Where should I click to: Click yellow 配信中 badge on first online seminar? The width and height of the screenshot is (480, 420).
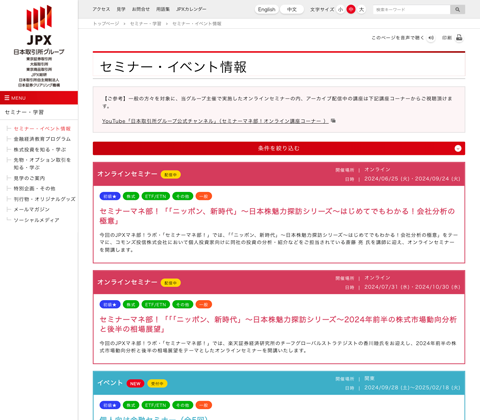click(x=171, y=174)
